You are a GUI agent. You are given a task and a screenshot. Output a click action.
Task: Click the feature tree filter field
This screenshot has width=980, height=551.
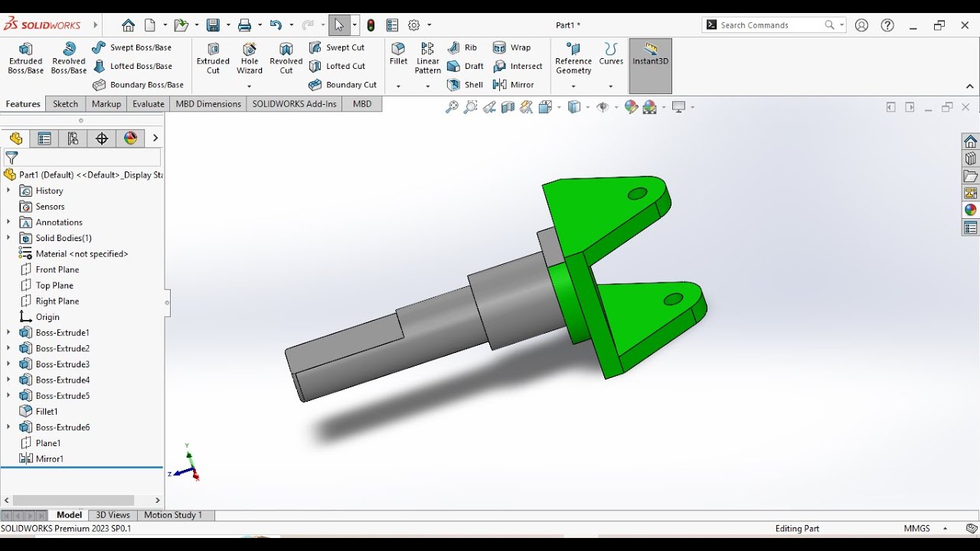(83, 158)
